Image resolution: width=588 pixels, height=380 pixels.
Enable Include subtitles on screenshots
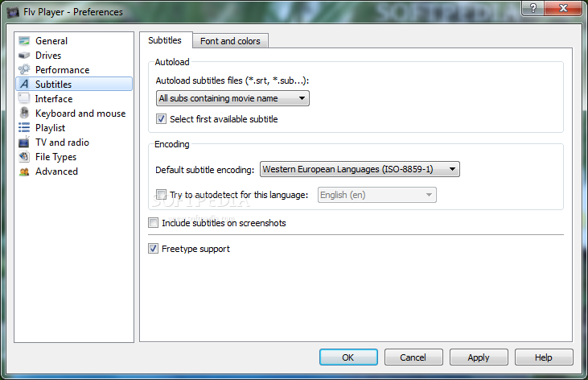[x=153, y=223]
